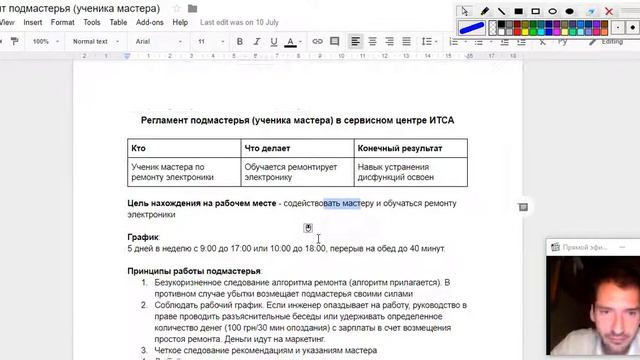Click 'Last edit was on 10 July' link
Screen dimensions: 640x360
click(239, 22)
